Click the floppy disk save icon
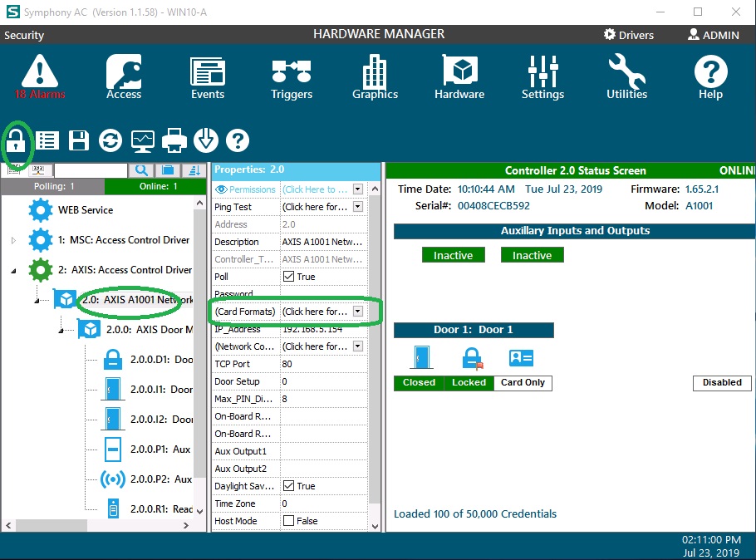This screenshot has width=756, height=560. click(79, 141)
